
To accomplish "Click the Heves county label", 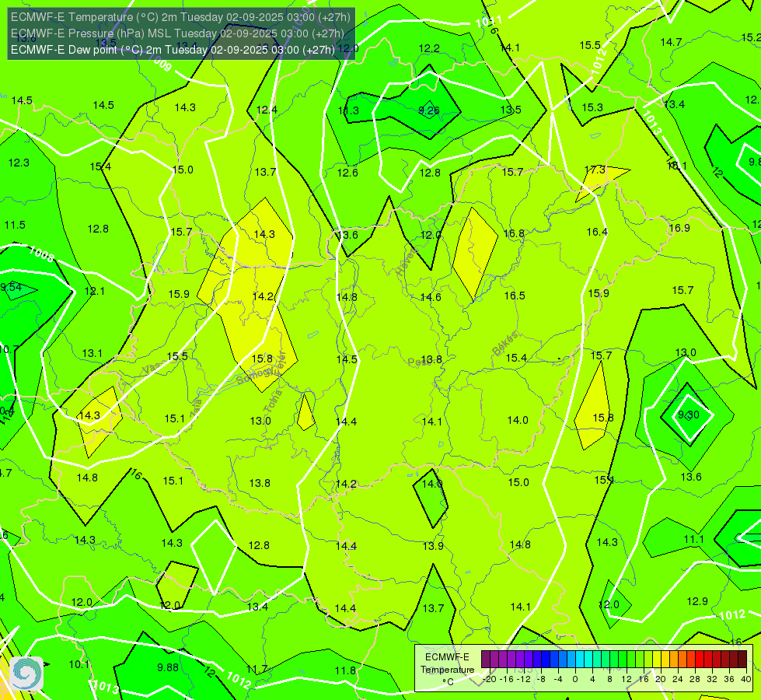I will 407,261.
